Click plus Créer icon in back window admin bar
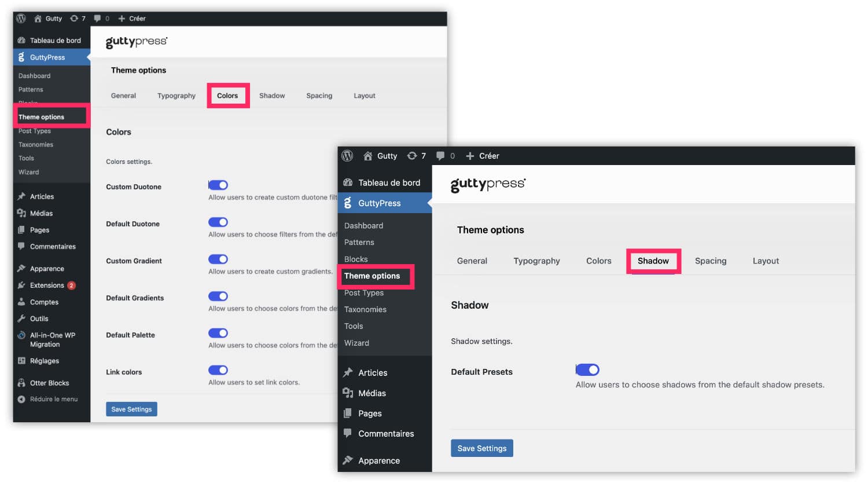Screen dimensions: 868x483 pyautogui.click(x=122, y=19)
